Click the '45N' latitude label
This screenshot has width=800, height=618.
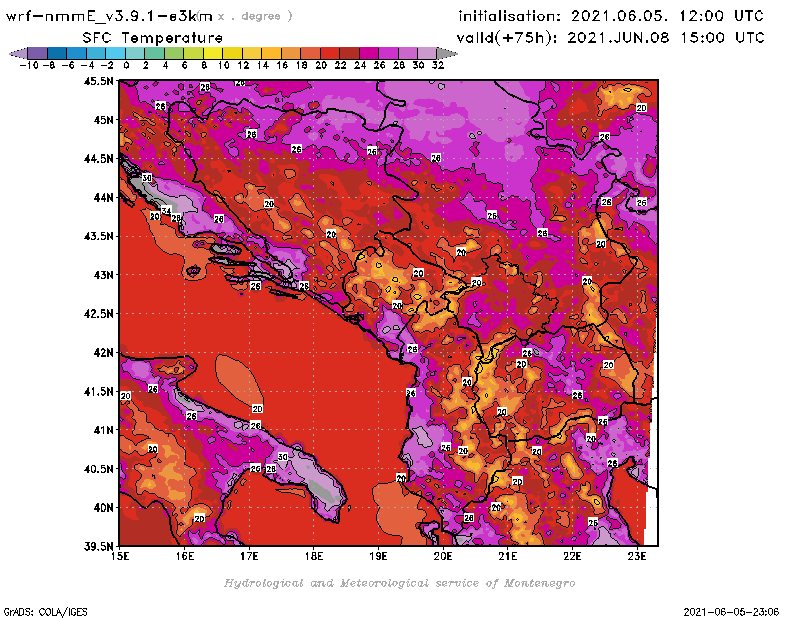tap(103, 120)
